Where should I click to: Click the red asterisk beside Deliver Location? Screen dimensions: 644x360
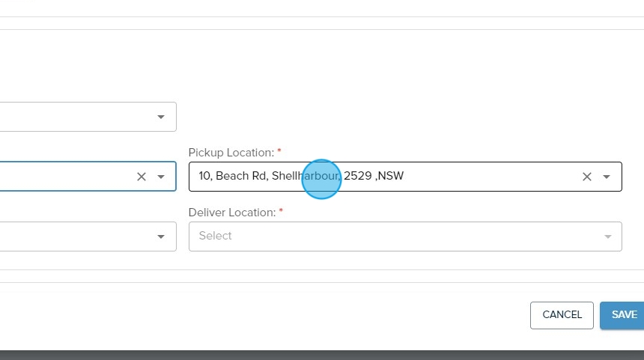282,212
